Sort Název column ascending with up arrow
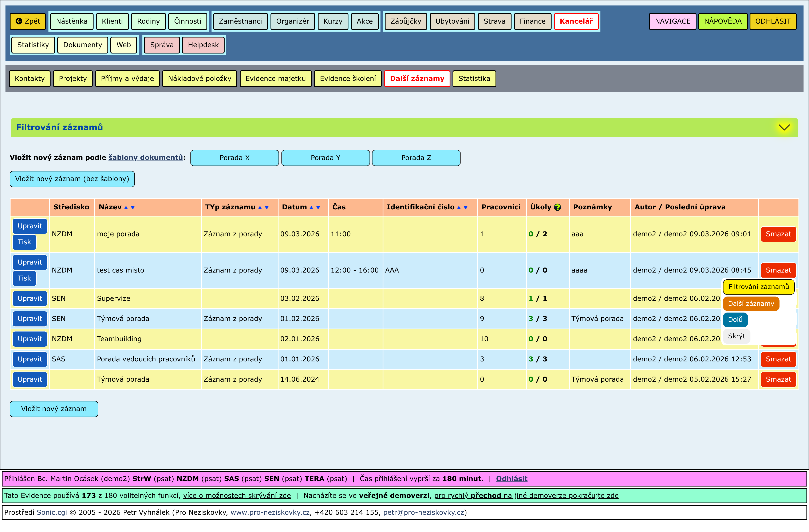Image resolution: width=809 pixels, height=532 pixels. [126, 208]
